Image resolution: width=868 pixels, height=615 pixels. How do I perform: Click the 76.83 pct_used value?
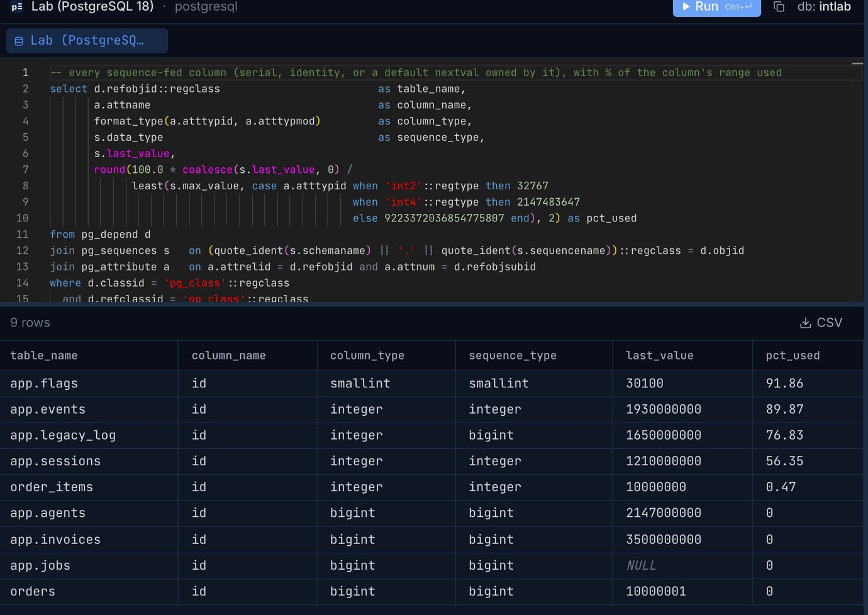click(x=784, y=435)
